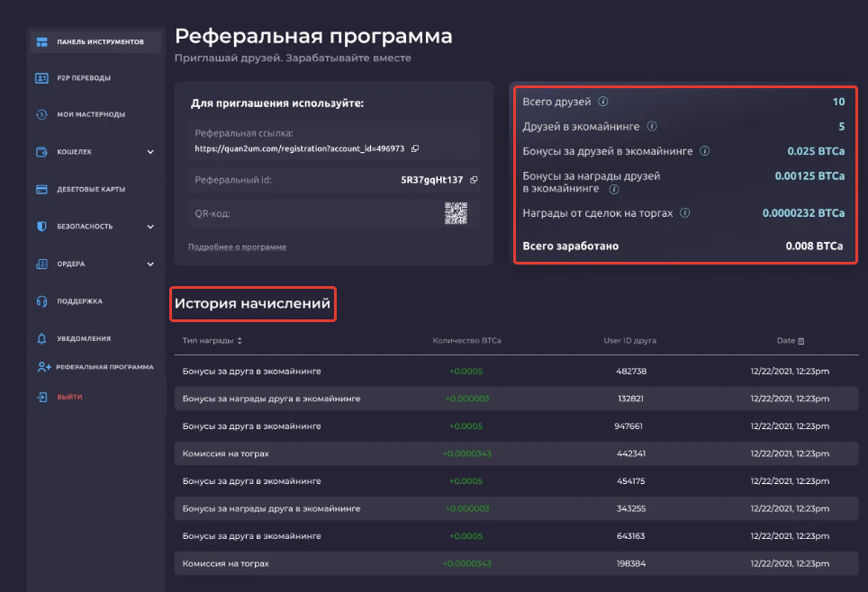Image resolution: width=868 pixels, height=592 pixels.
Task: Select row with User ID 454175
Action: pyautogui.click(x=516, y=481)
